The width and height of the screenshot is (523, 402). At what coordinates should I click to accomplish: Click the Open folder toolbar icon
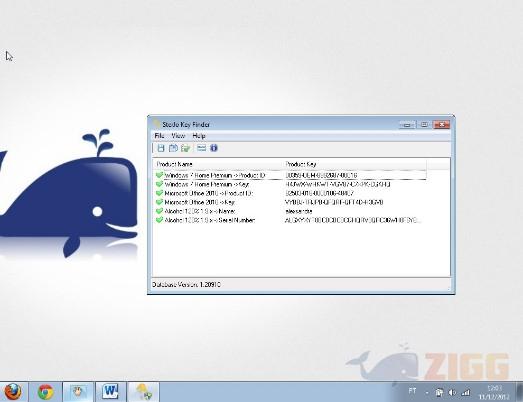point(185,148)
